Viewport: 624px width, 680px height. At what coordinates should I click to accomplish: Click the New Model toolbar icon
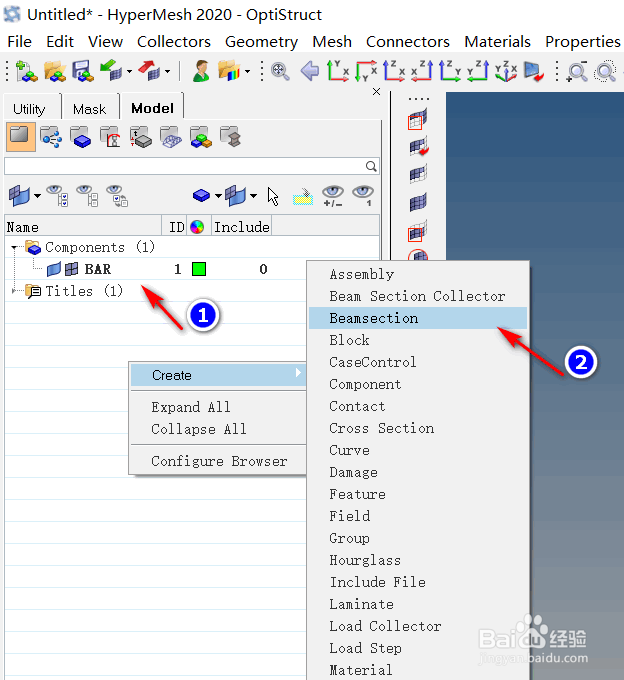[x=26, y=71]
